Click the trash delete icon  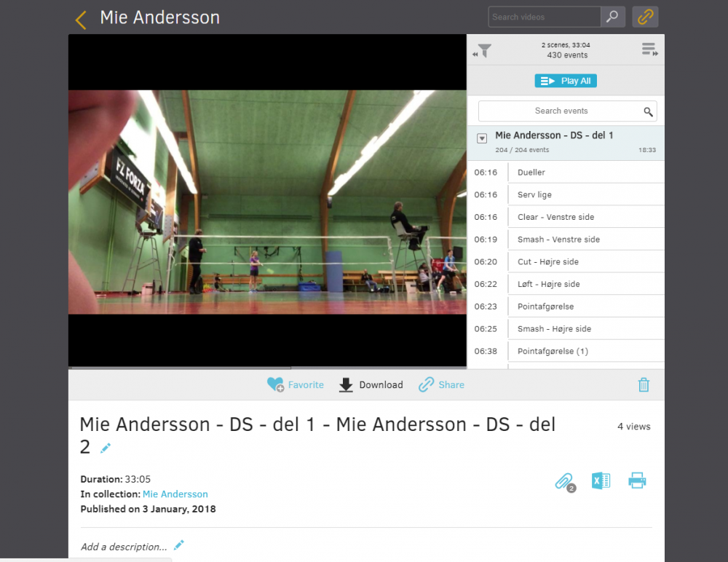tap(644, 384)
